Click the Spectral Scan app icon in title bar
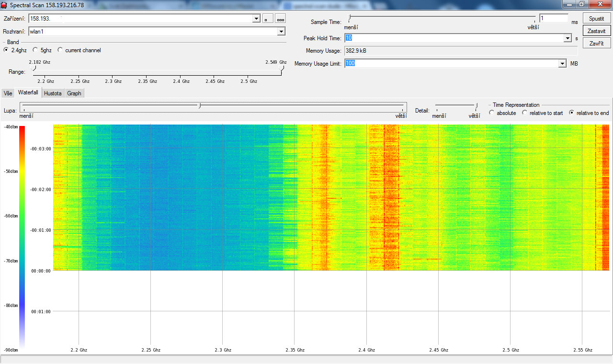The width and height of the screenshot is (613, 364). pyautogui.click(x=4, y=4)
